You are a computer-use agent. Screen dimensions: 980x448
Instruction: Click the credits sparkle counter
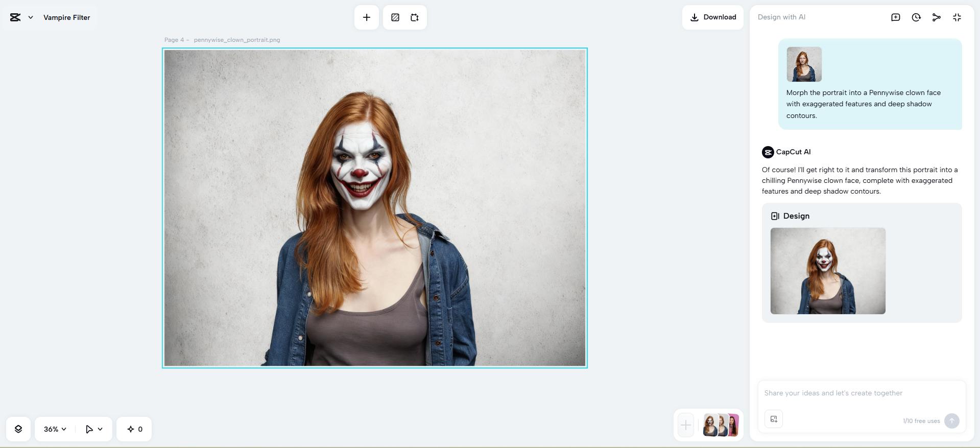point(134,429)
